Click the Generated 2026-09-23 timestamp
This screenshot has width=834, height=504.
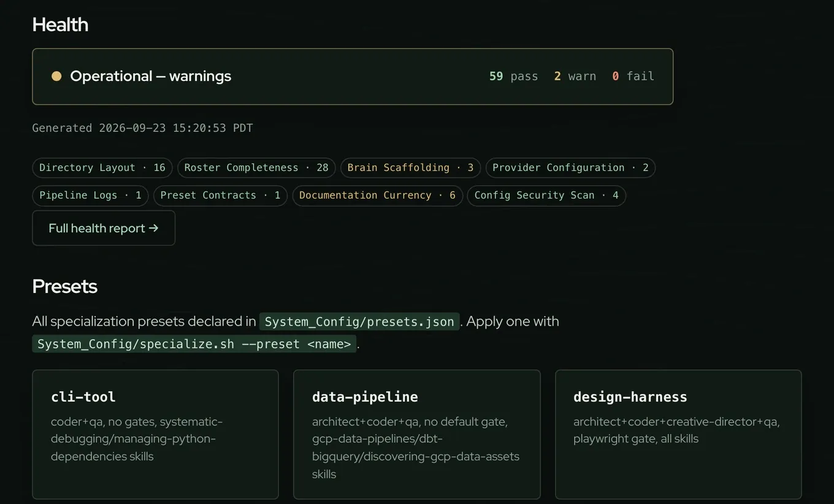142,128
